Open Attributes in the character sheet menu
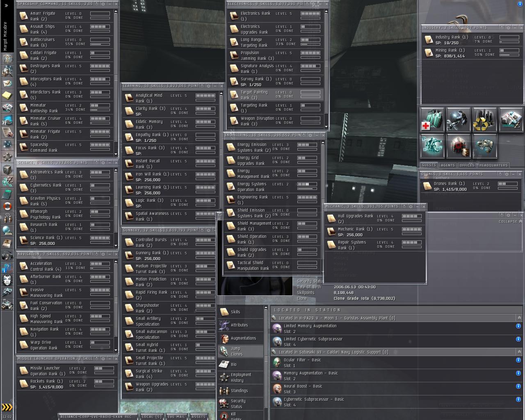Image resolution: width=525 pixels, height=420 pixels. pyautogui.click(x=241, y=325)
